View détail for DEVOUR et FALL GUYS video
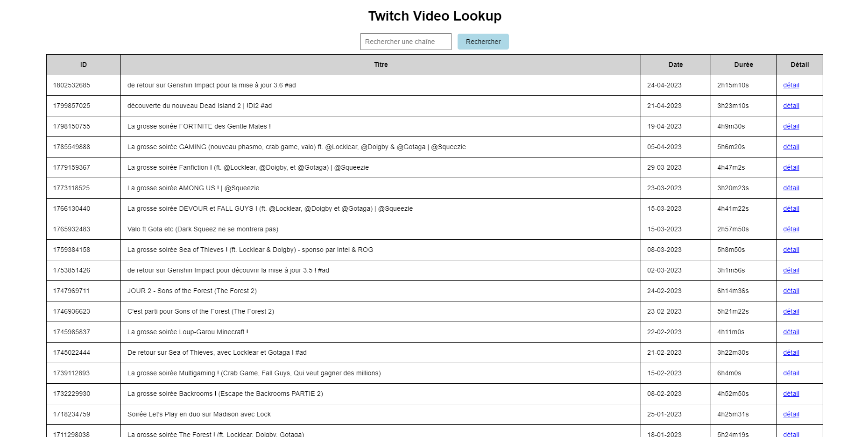Screen dimensions: 868x437 click(x=791, y=208)
